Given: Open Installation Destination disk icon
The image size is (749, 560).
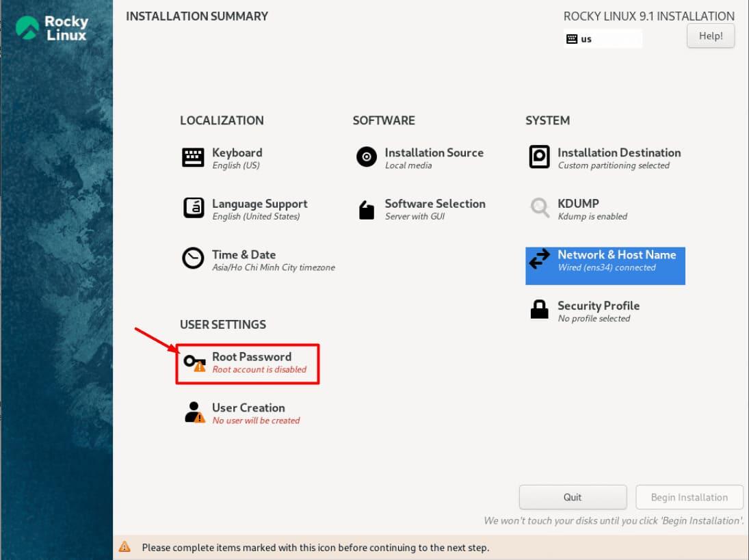Looking at the screenshot, I should (x=539, y=157).
